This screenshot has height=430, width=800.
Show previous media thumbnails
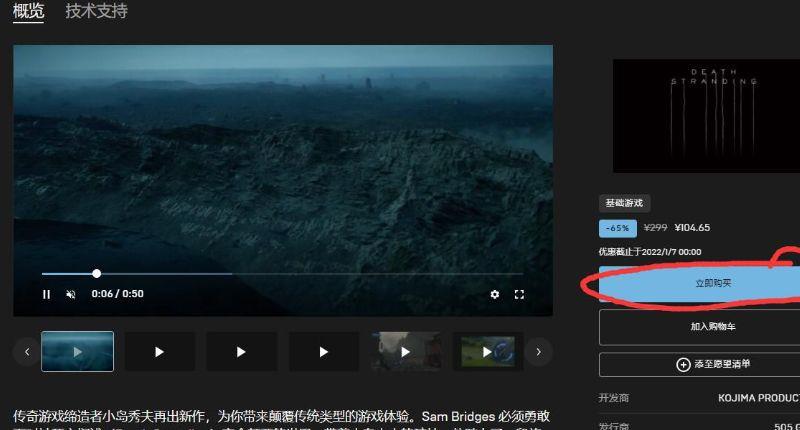[x=27, y=352]
